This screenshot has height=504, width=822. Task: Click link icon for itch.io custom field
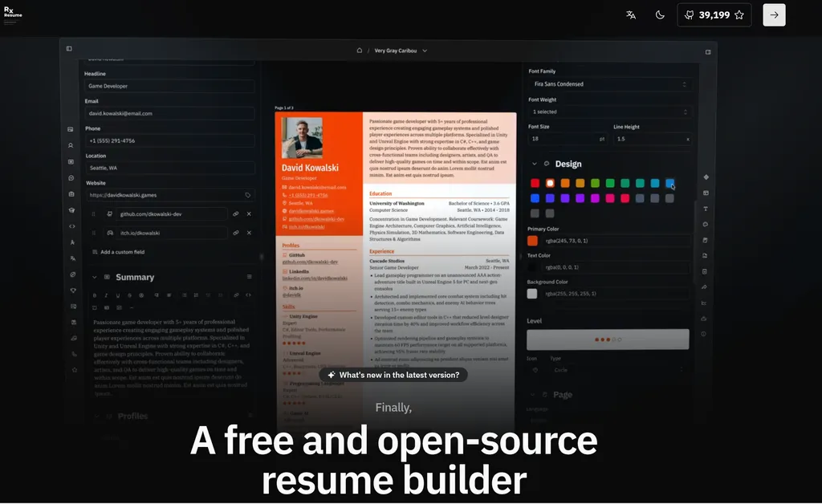[236, 233]
